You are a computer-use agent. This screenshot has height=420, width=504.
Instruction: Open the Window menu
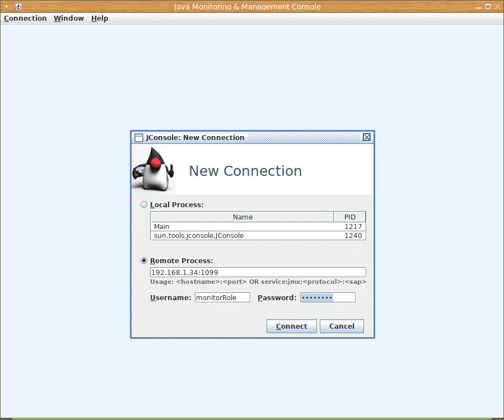(x=69, y=18)
